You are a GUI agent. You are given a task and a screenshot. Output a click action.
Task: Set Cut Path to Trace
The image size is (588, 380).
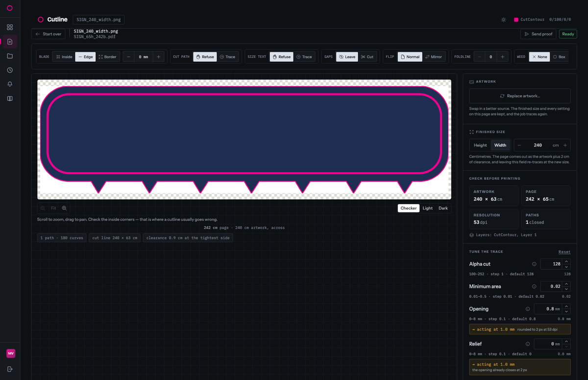tap(227, 57)
